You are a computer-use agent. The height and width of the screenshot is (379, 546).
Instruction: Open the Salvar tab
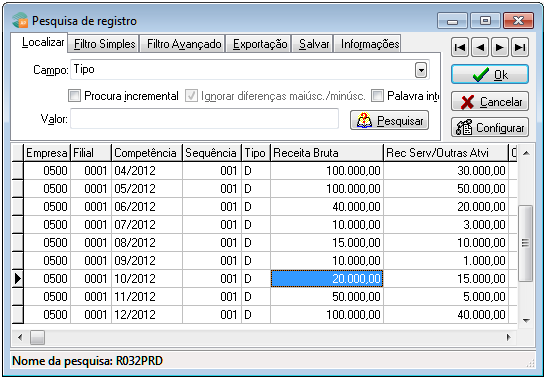[x=313, y=44]
